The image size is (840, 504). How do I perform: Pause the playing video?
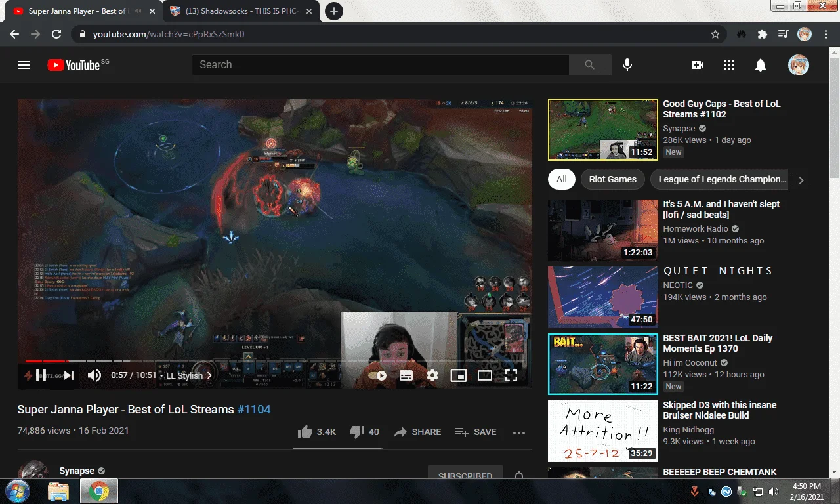41,375
